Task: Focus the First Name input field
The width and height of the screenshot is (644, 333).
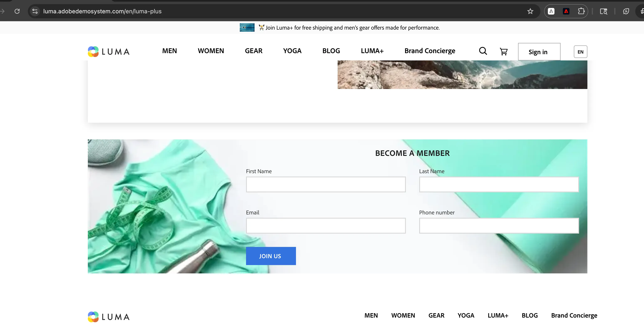Action: 326,185
